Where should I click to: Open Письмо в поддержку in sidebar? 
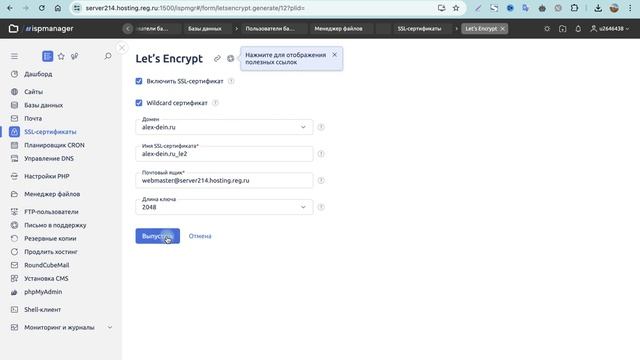click(55, 225)
